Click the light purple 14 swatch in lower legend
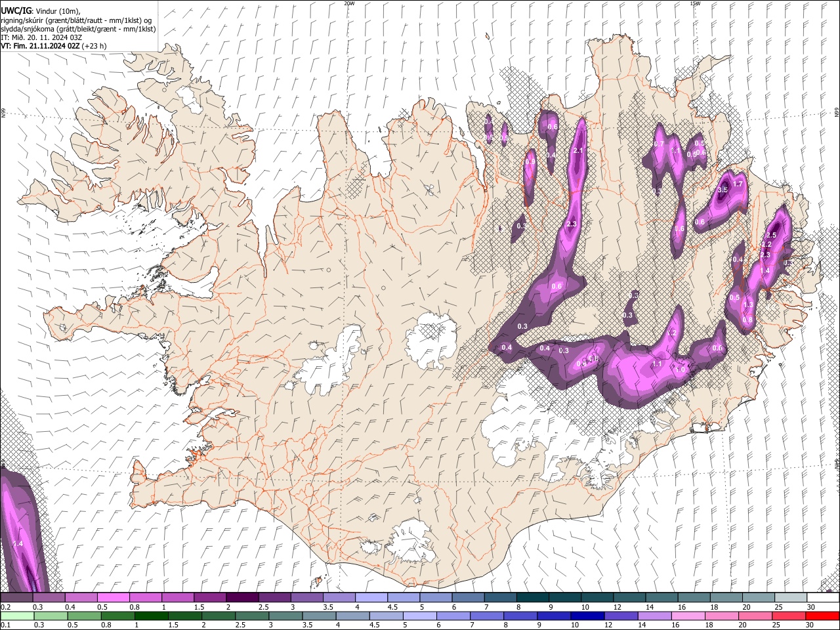 point(654,616)
